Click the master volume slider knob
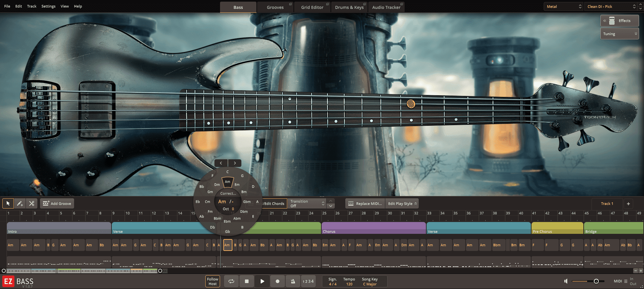The image size is (644, 289). 596,281
